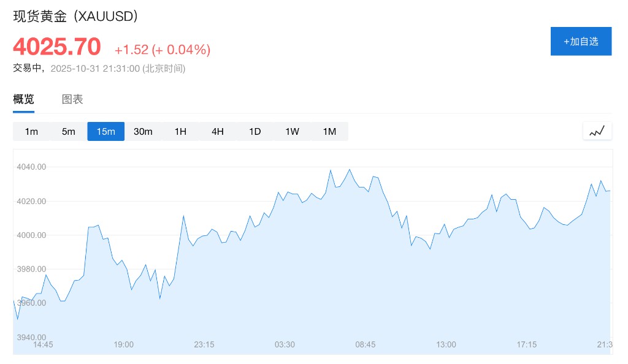Select the 5m interval

tap(69, 132)
